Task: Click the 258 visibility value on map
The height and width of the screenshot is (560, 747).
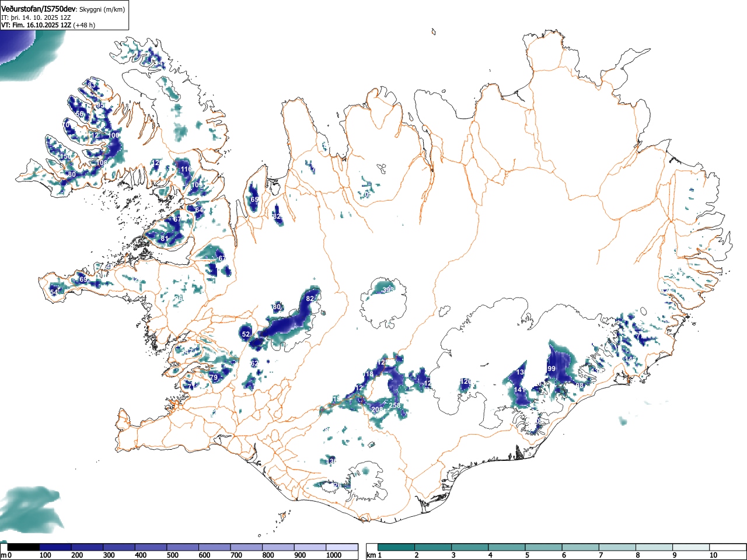Action: 395,405
